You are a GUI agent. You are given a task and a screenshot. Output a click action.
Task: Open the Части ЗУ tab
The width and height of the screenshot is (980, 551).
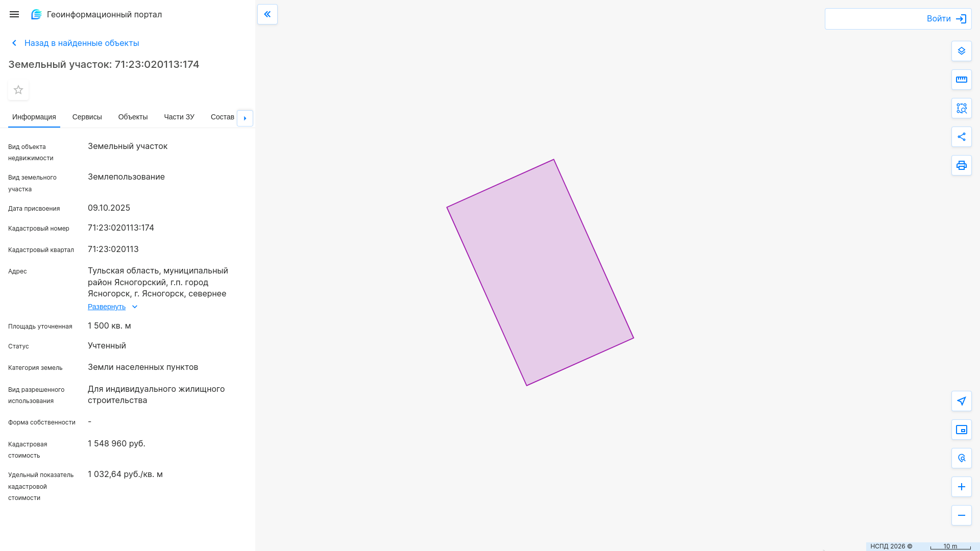tap(179, 117)
